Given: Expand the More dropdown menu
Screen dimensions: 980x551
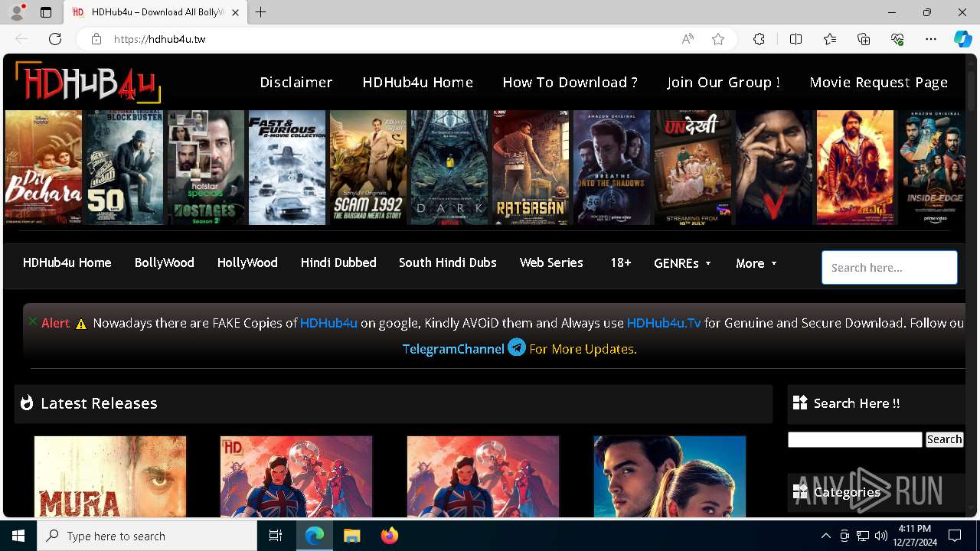Looking at the screenshot, I should click(x=756, y=263).
